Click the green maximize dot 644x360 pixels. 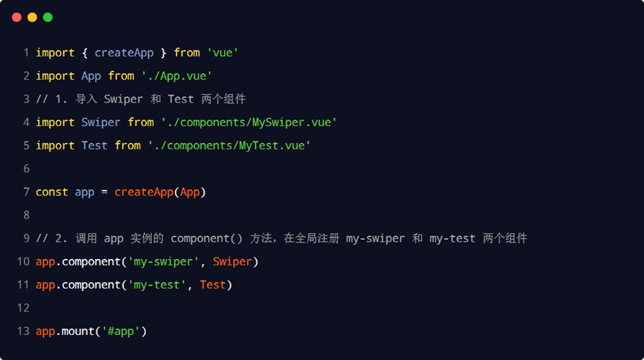click(48, 17)
